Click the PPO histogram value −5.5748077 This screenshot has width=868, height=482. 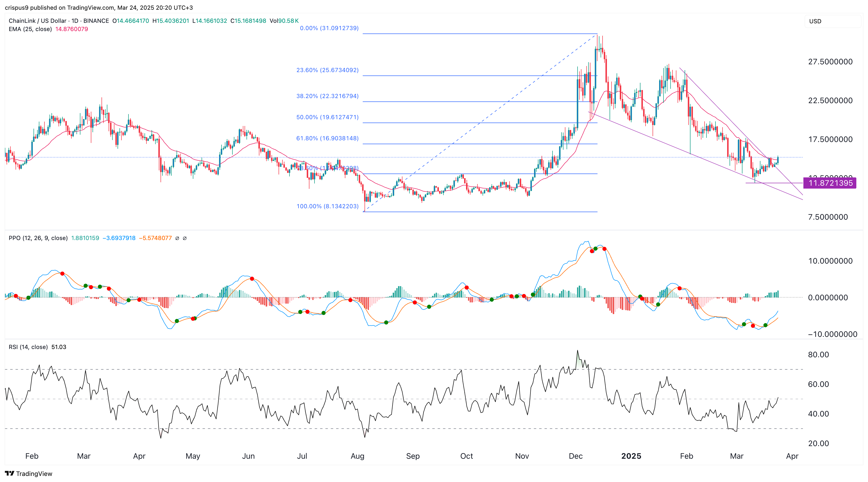pos(155,238)
